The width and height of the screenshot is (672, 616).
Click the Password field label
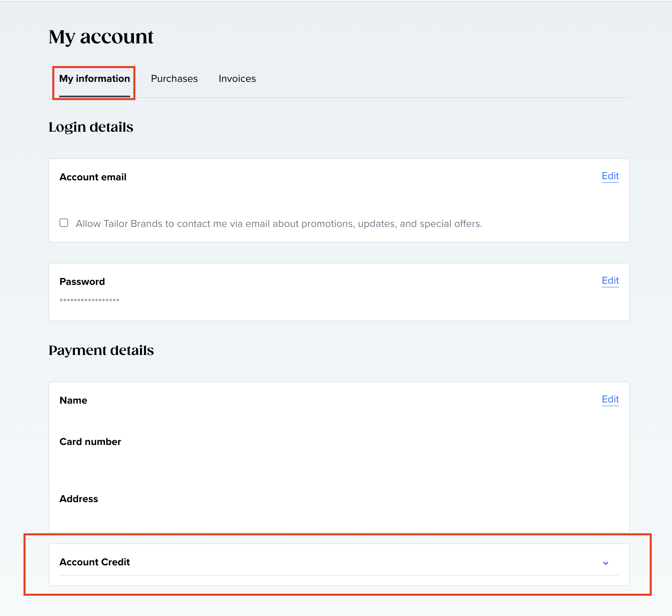coord(82,282)
